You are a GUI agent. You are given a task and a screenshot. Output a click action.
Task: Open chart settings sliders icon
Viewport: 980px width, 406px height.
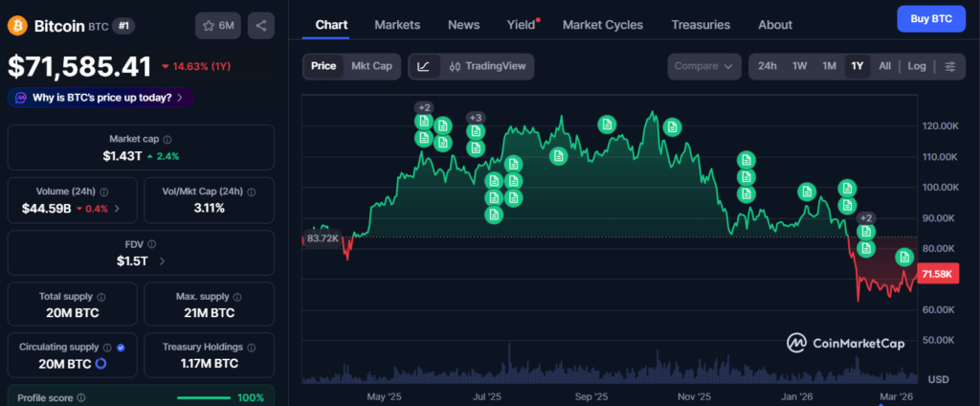(x=950, y=66)
